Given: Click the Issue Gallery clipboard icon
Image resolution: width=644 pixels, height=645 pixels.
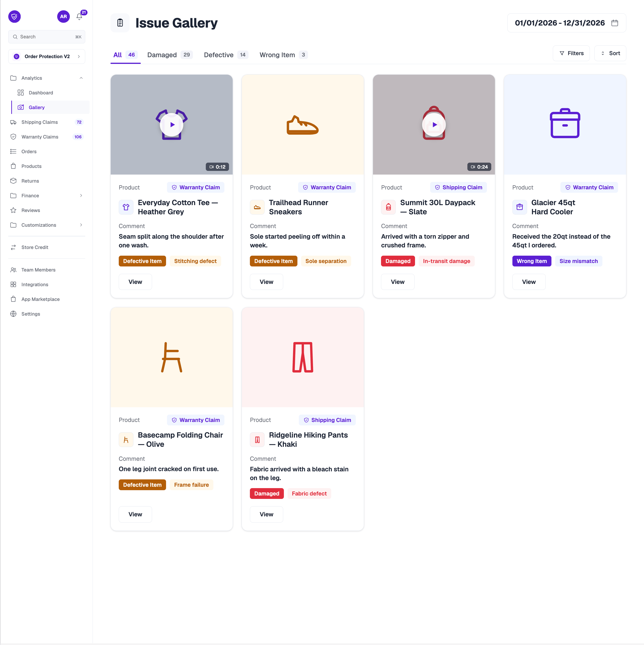Looking at the screenshot, I should coord(120,23).
